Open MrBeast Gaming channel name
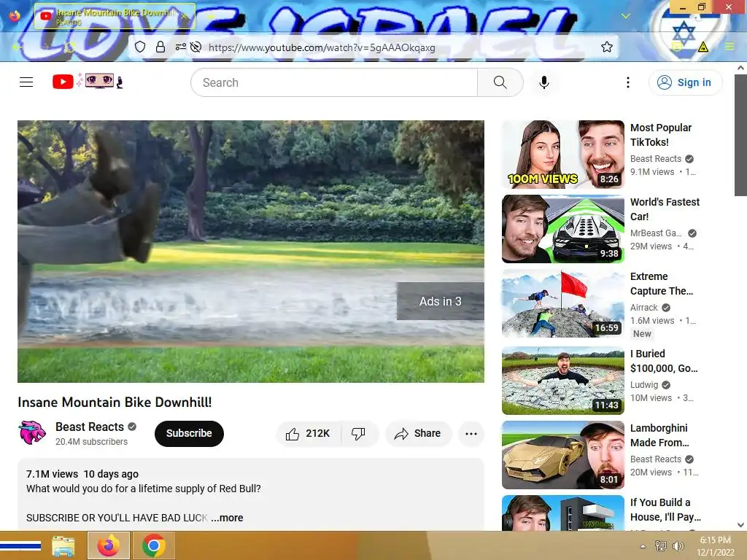The image size is (747, 560). [x=656, y=233]
